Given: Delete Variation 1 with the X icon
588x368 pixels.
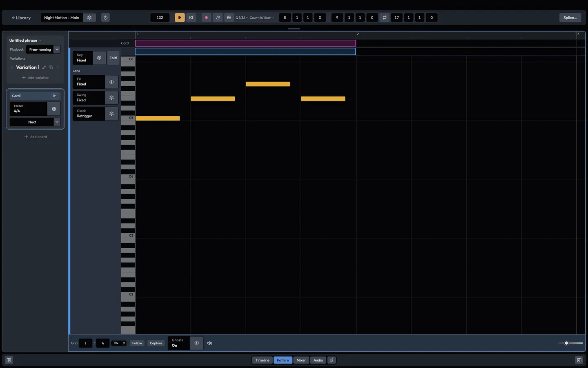Looking at the screenshot, I should [x=58, y=67].
